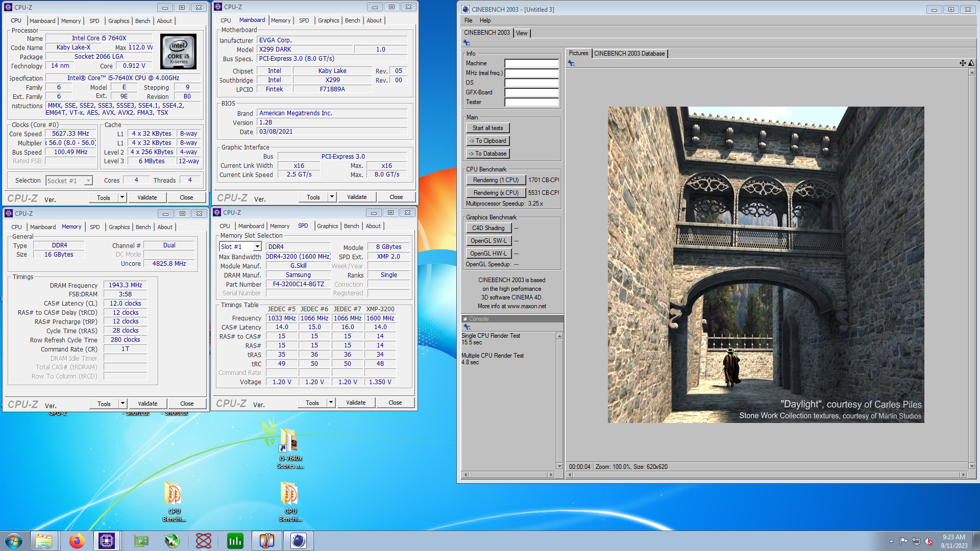Viewport: 980px width, 551px height.
Task: Select the zoom picture triangle icon
Action: [971, 63]
